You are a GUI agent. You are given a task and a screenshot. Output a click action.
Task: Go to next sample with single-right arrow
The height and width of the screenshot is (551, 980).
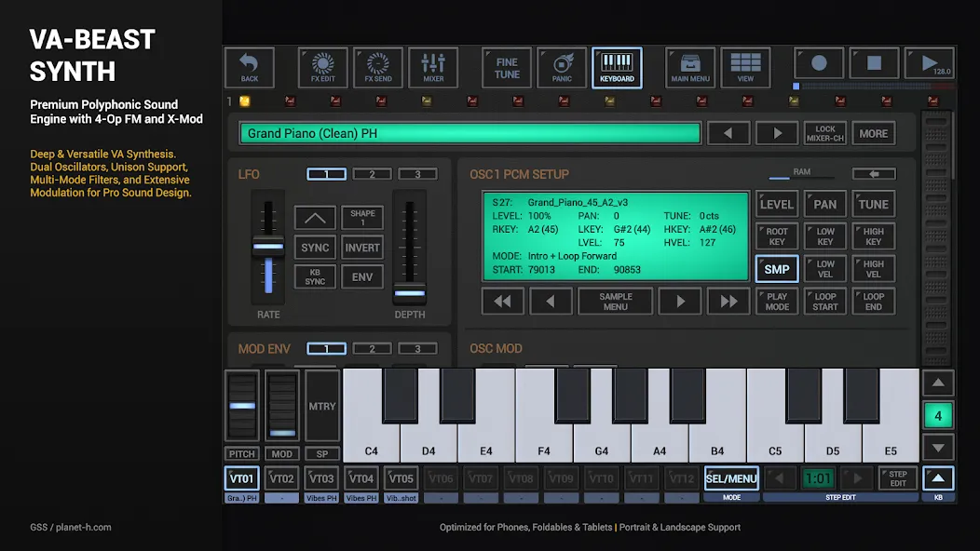[x=680, y=302]
